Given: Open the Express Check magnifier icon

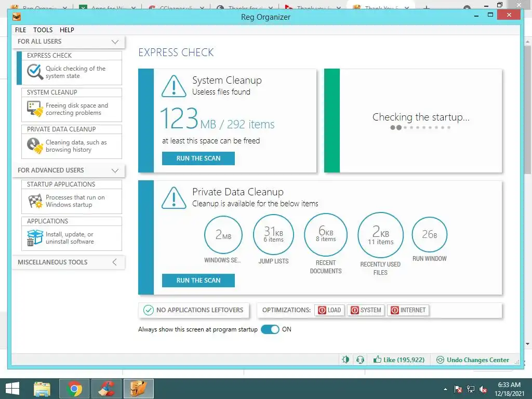Looking at the screenshot, I should tap(35, 72).
